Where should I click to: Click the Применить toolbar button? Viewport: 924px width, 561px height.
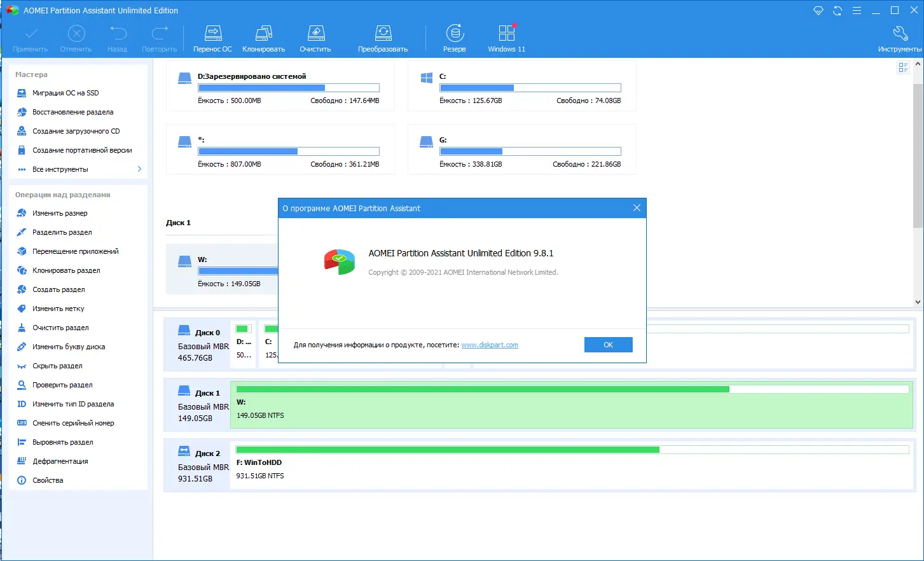coord(31,39)
